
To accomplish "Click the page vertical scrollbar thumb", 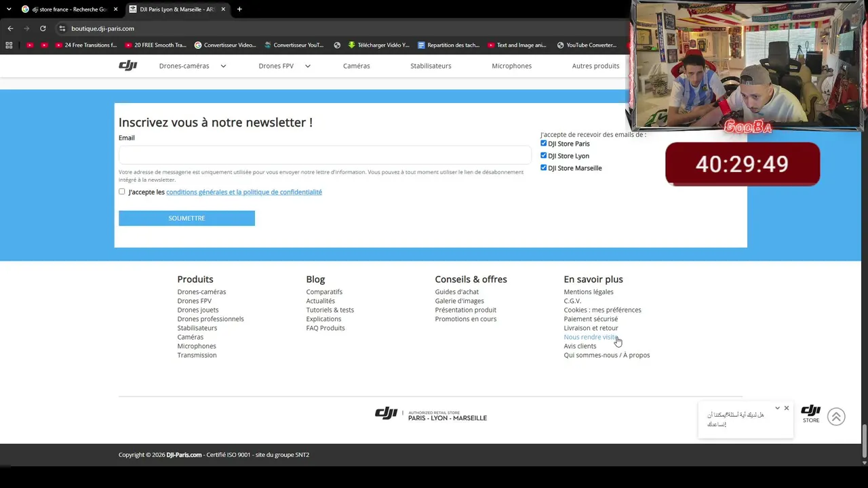I will [x=864, y=441].
